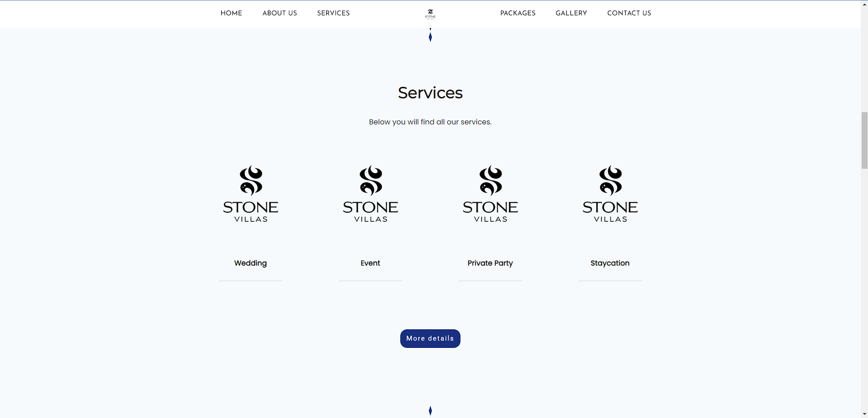The image size is (868, 418).
Task: Select the Event service title
Action: point(370,263)
